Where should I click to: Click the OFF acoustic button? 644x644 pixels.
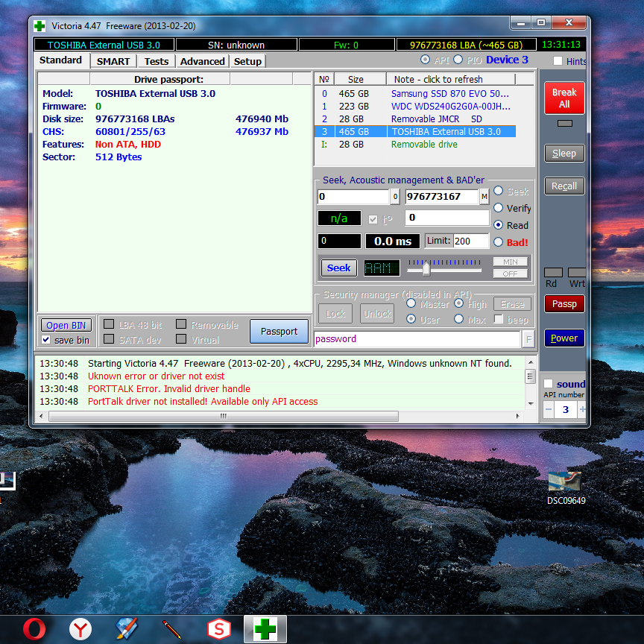(x=510, y=274)
